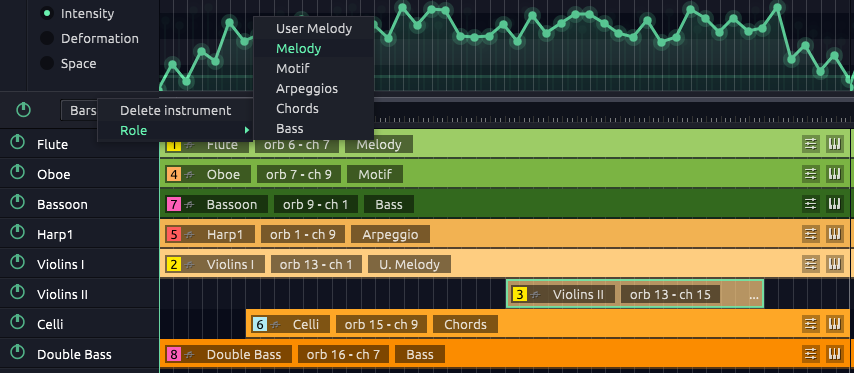Image resolution: width=854 pixels, height=373 pixels.
Task: Open piano keys icon on Flute track
Action: (x=834, y=144)
